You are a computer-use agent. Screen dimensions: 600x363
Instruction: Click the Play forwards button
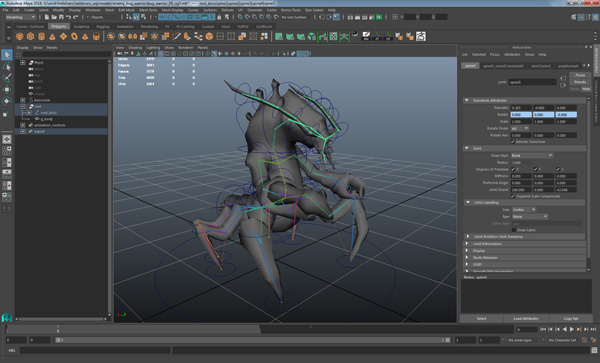click(572, 329)
